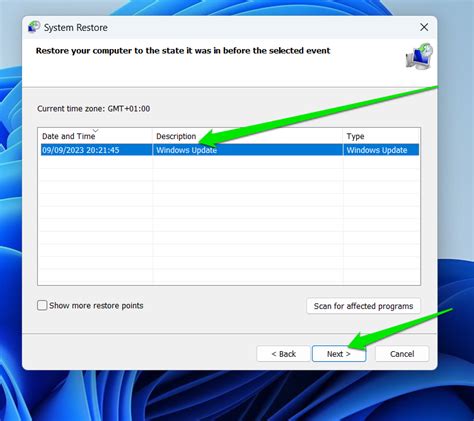Click the Windows Update description cell
The height and width of the screenshot is (421, 474).
click(x=187, y=150)
